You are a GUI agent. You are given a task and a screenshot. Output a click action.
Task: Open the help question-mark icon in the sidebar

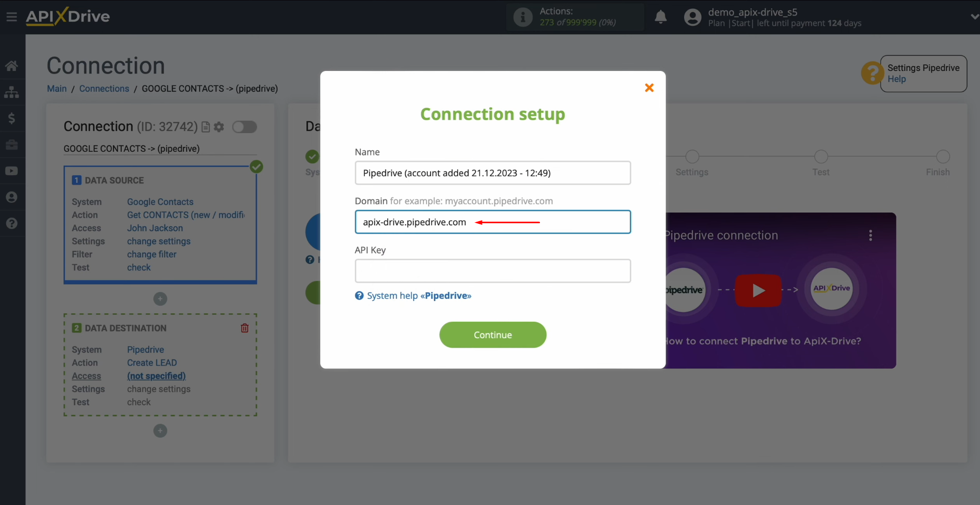coord(11,223)
